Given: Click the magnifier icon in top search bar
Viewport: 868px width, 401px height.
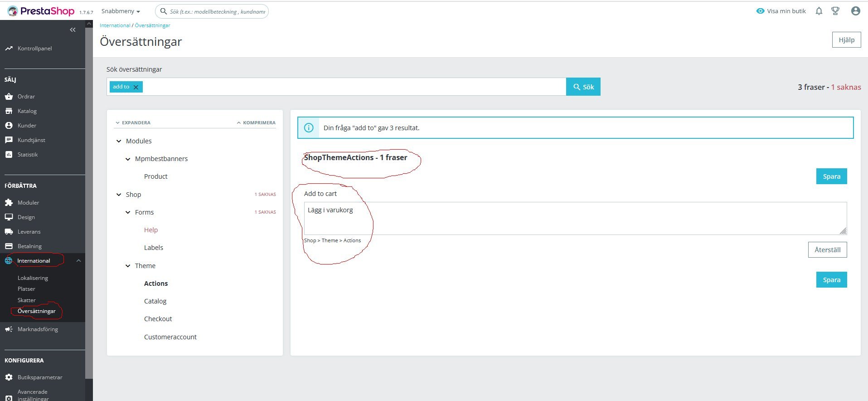Looking at the screenshot, I should coord(164,11).
